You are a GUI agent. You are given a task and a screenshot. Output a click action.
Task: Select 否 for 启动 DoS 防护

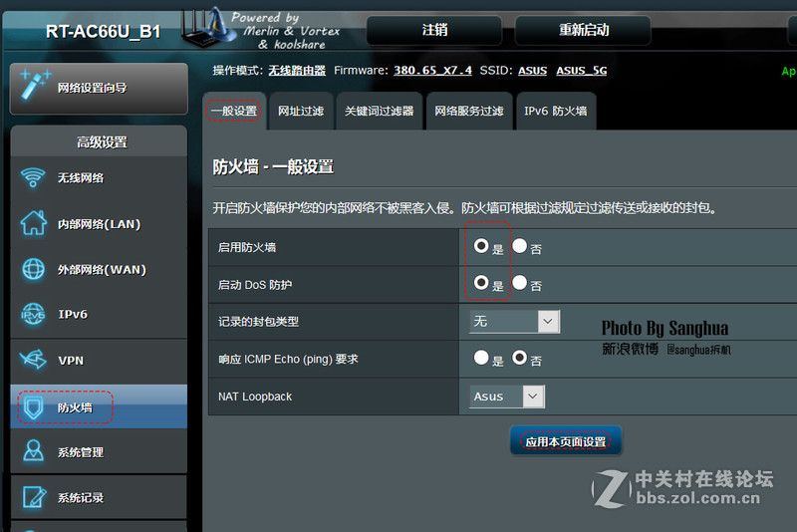[x=519, y=283]
